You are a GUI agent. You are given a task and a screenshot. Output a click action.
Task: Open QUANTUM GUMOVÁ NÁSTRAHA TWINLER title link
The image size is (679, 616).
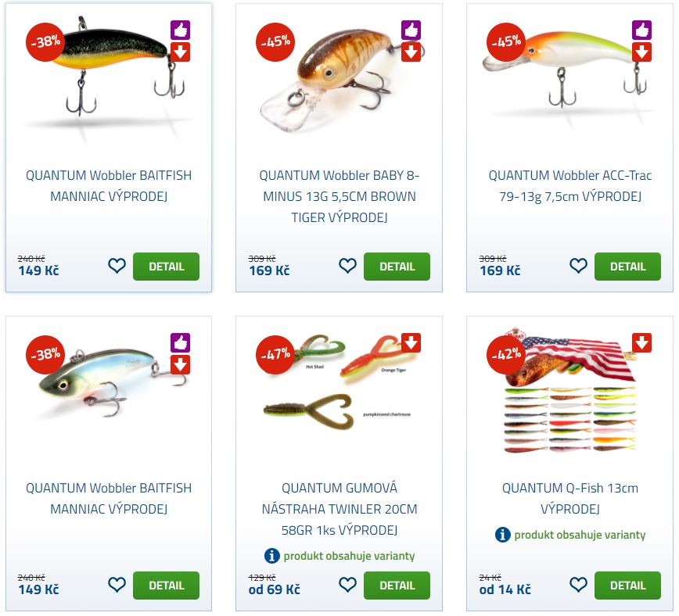[x=339, y=509]
